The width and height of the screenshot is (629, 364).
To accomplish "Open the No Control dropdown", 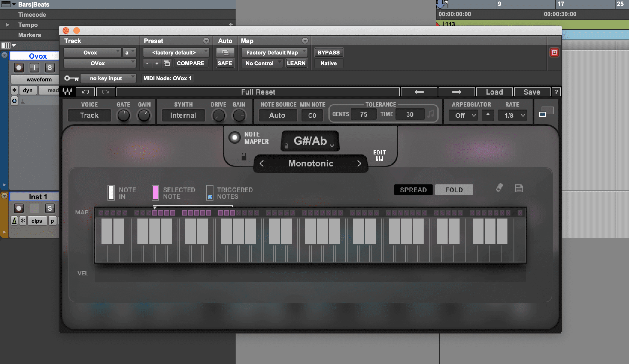I will [262, 63].
